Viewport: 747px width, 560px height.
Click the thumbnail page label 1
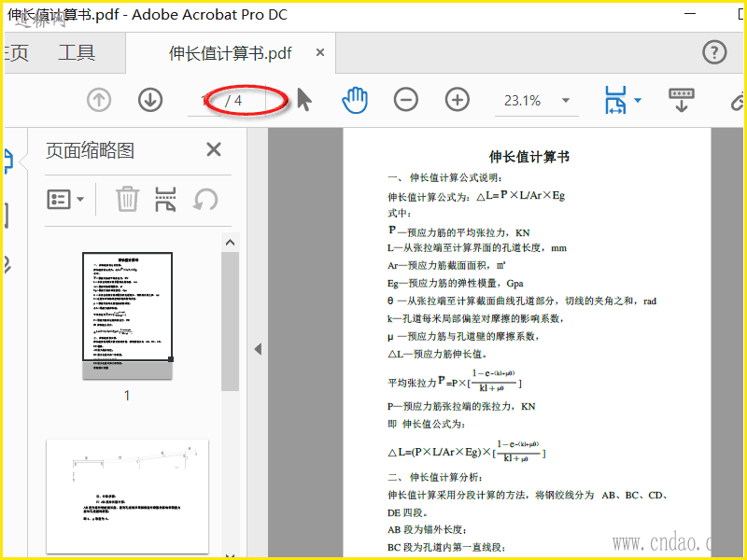(x=127, y=395)
